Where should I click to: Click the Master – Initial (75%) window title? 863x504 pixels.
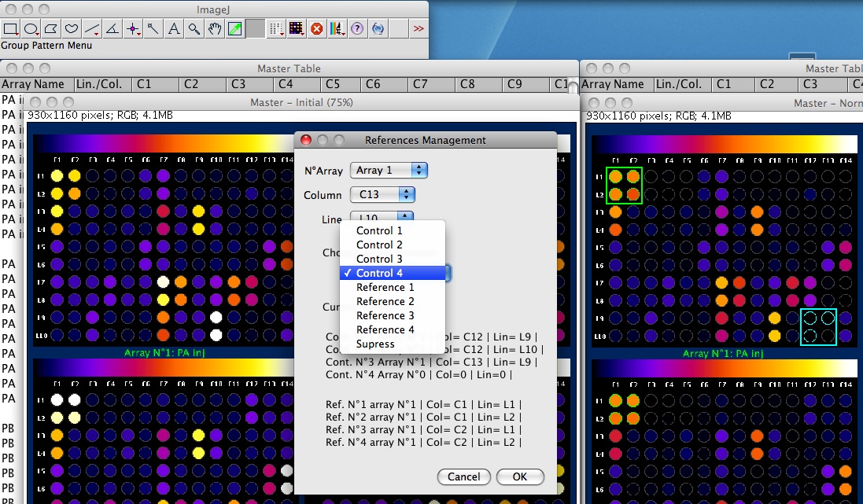click(x=301, y=102)
